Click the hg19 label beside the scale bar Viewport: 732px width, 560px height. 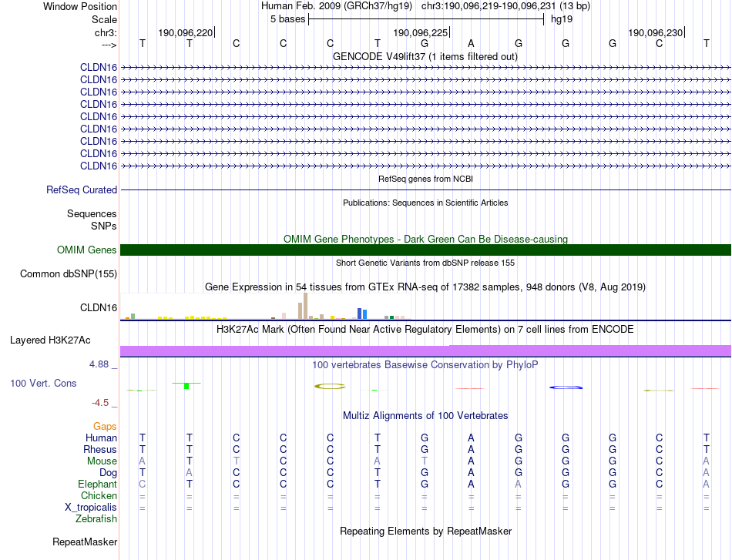[562, 19]
